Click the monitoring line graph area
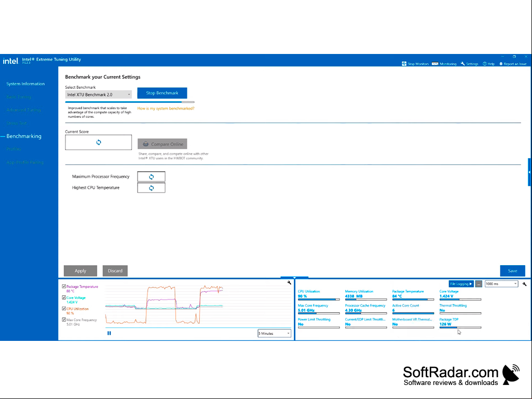This screenshot has height=399, width=532. click(198, 306)
